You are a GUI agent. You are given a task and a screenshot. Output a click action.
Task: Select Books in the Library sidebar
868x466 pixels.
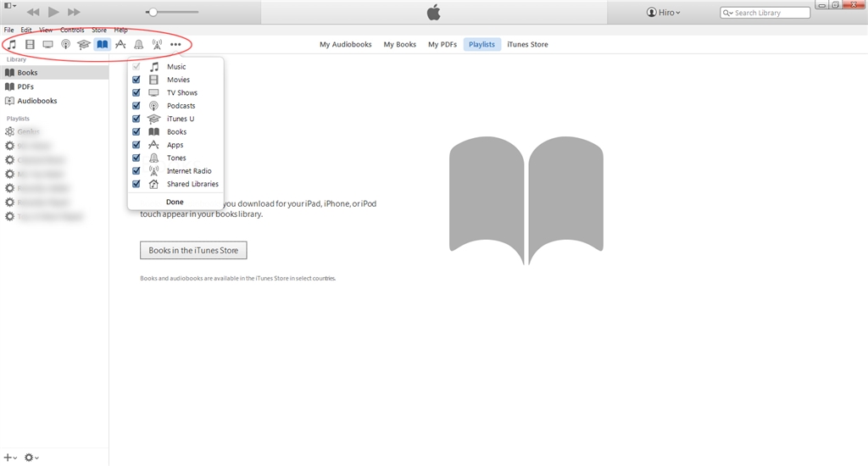click(54, 73)
